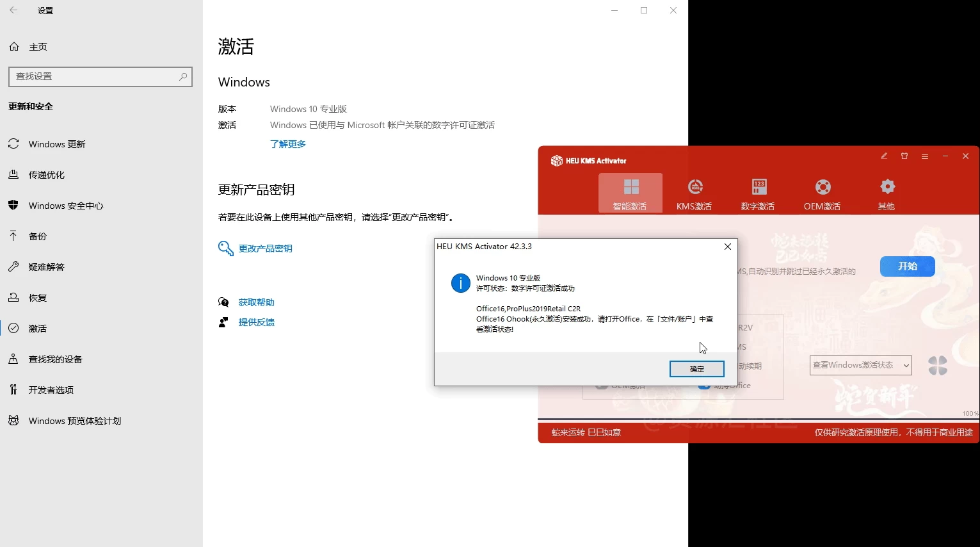The image size is (980, 547).
Task: Click the four-leaf clover icon
Action: (938, 366)
